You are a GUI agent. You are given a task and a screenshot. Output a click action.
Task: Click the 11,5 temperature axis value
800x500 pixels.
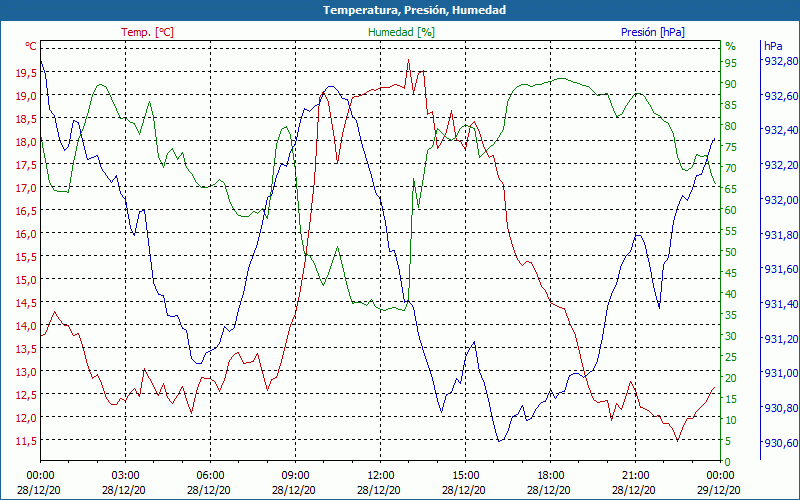(x=26, y=441)
